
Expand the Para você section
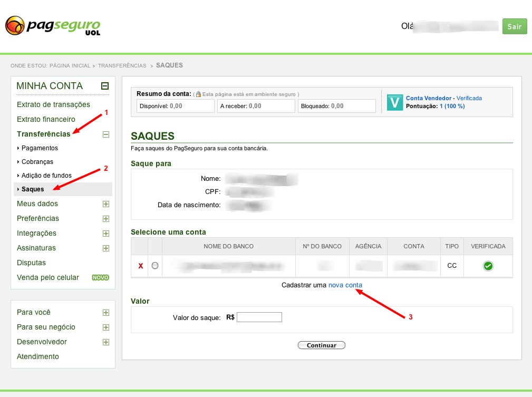click(106, 313)
